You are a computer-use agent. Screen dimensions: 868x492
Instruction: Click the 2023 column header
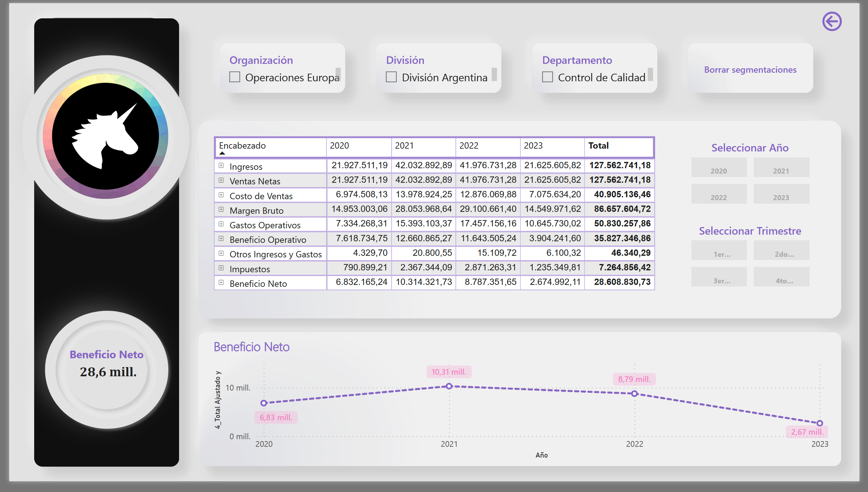click(533, 146)
